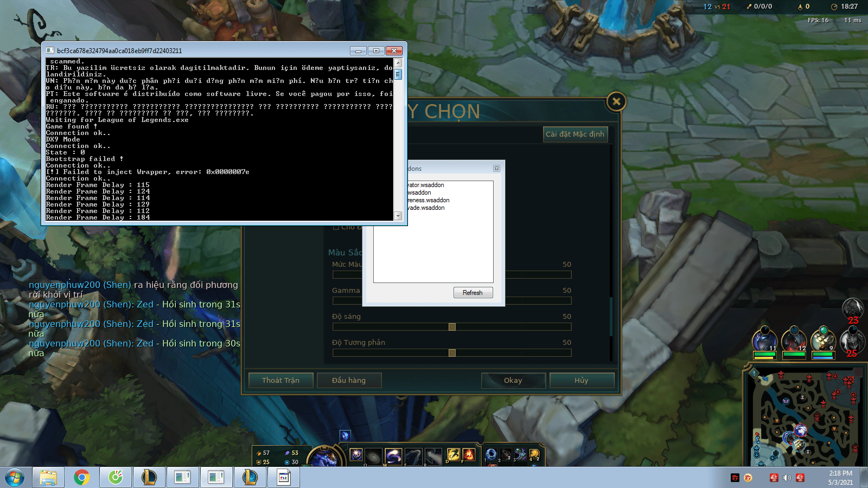Use the yellow item in slot 4

tap(534, 454)
